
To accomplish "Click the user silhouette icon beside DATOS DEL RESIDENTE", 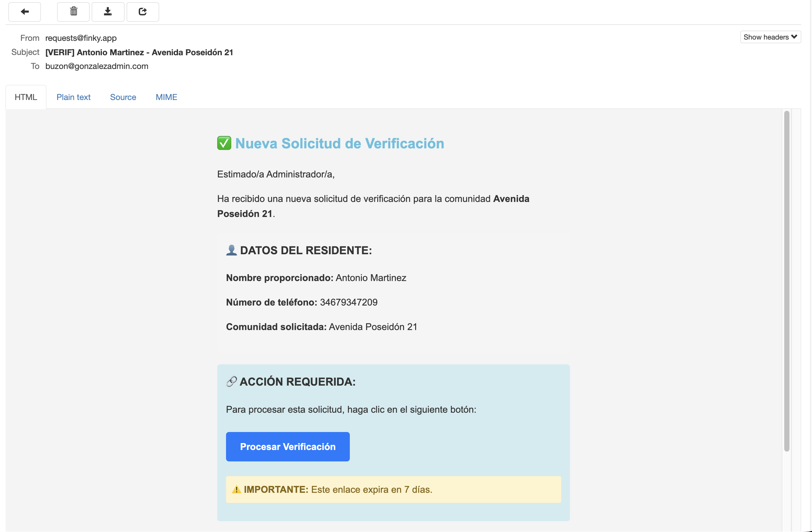I will tap(232, 250).
